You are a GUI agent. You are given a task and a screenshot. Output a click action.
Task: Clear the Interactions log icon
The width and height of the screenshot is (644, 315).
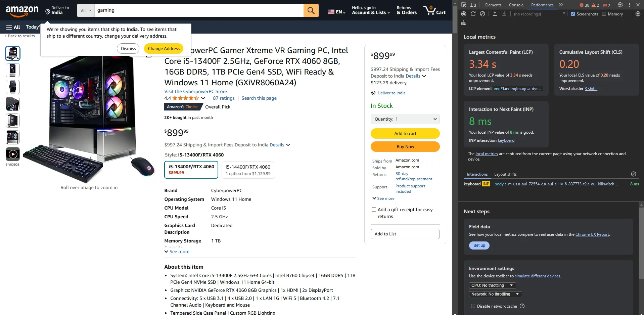(634, 174)
